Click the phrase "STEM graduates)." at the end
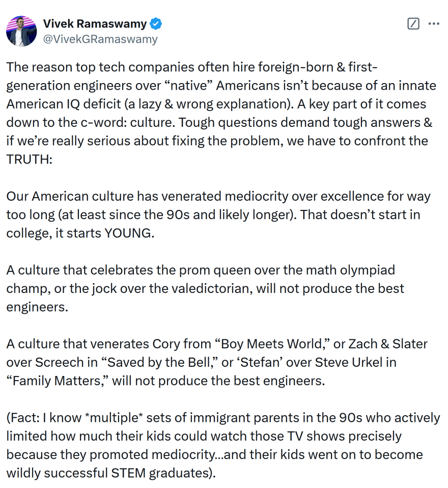Screen dimensions: 448x488 click(163, 473)
